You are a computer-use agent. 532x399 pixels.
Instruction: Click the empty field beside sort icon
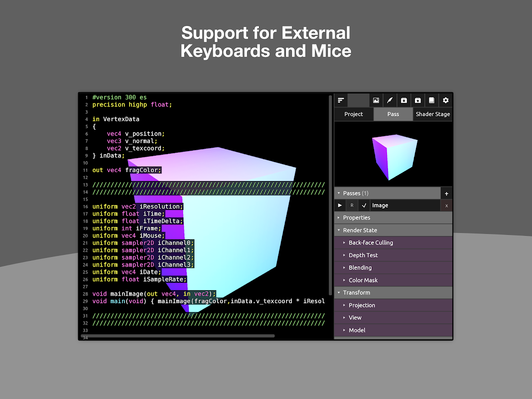pyautogui.click(x=358, y=100)
